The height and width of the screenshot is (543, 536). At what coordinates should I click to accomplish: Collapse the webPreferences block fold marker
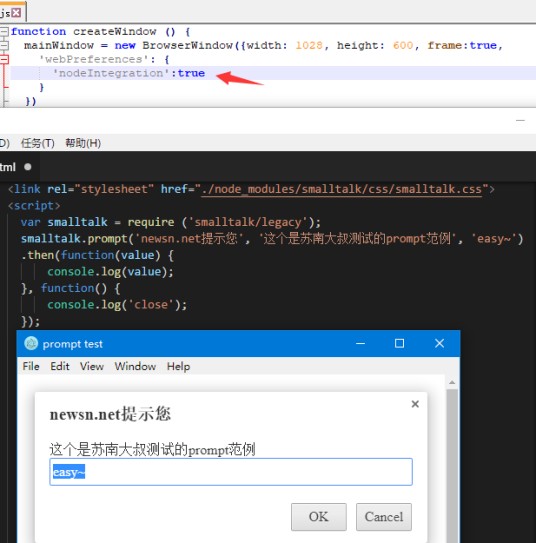pos(4,60)
